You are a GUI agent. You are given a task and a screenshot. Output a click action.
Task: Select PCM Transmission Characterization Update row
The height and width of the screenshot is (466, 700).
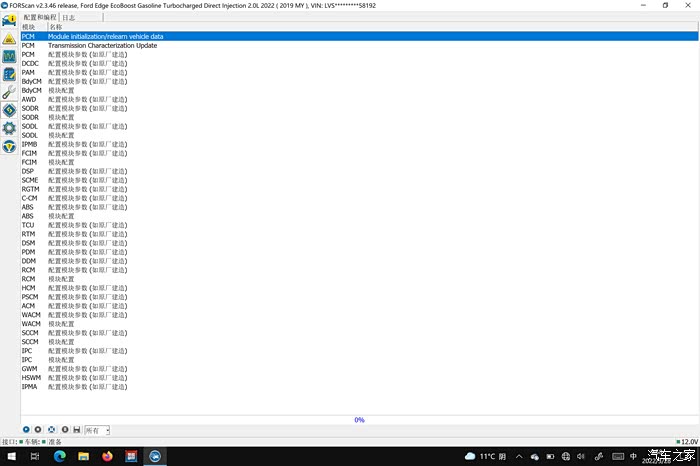102,45
